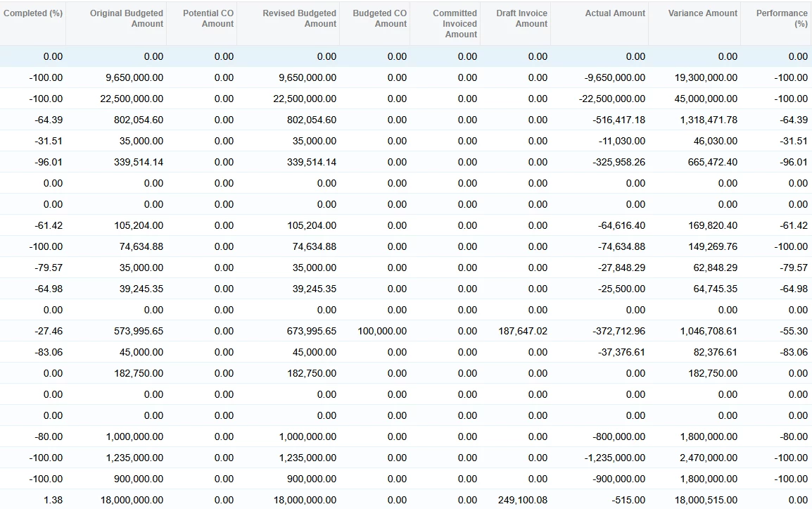This screenshot has width=812, height=509.
Task: Click the -900,000.00 Actual Amount cell
Action: [618, 479]
